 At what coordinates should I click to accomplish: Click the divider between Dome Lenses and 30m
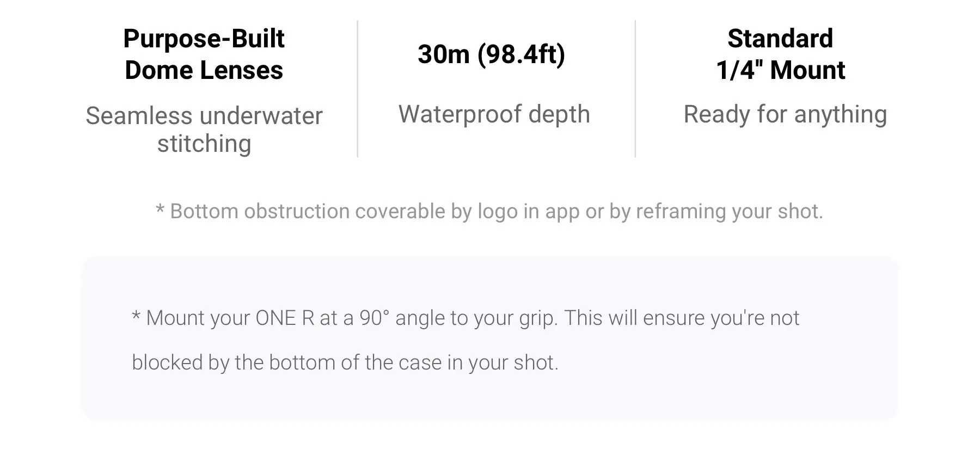(357, 89)
